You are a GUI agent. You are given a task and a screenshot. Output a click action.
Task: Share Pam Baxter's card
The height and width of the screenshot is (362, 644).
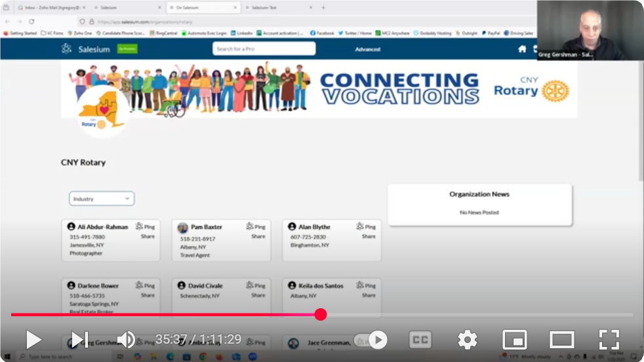click(x=258, y=236)
